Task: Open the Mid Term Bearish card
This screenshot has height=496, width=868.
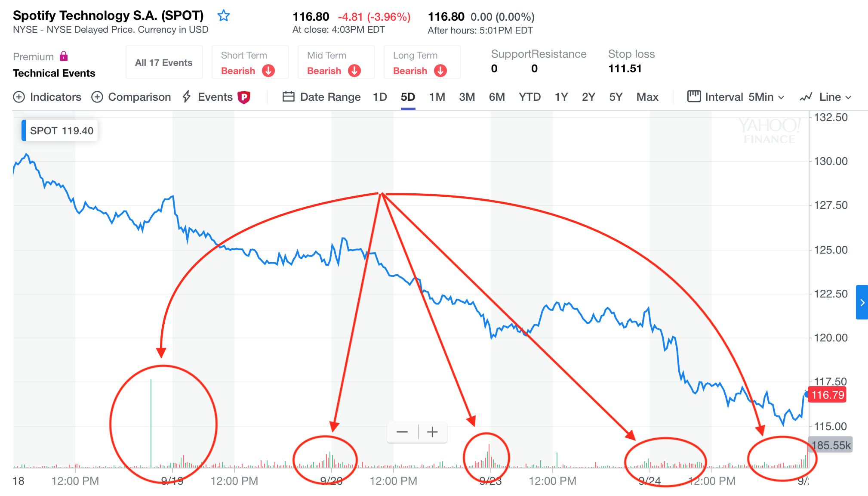Action: (336, 62)
